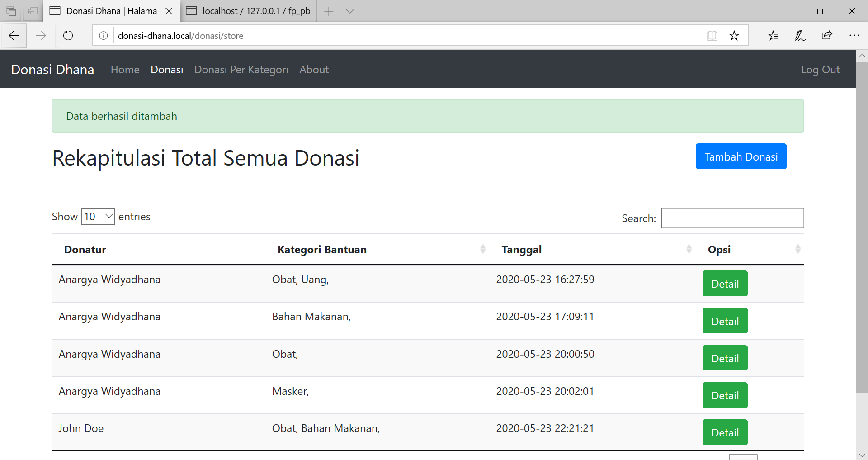Navigate to About page

point(314,70)
